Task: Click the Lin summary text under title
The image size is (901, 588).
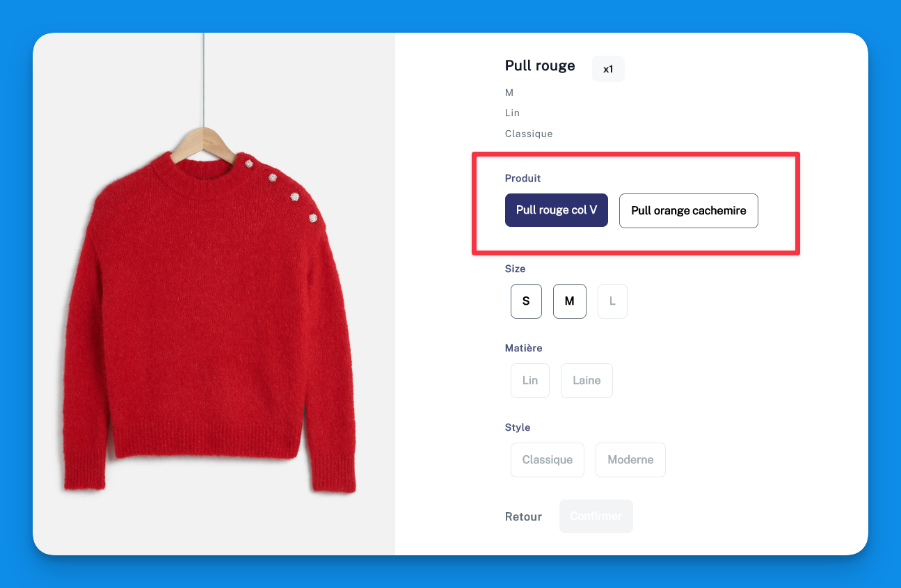Action: (512, 113)
